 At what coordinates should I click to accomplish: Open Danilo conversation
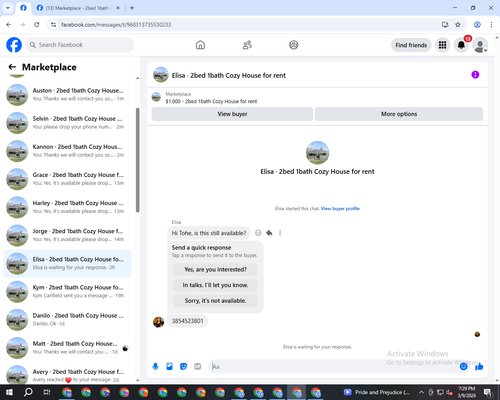(67, 320)
